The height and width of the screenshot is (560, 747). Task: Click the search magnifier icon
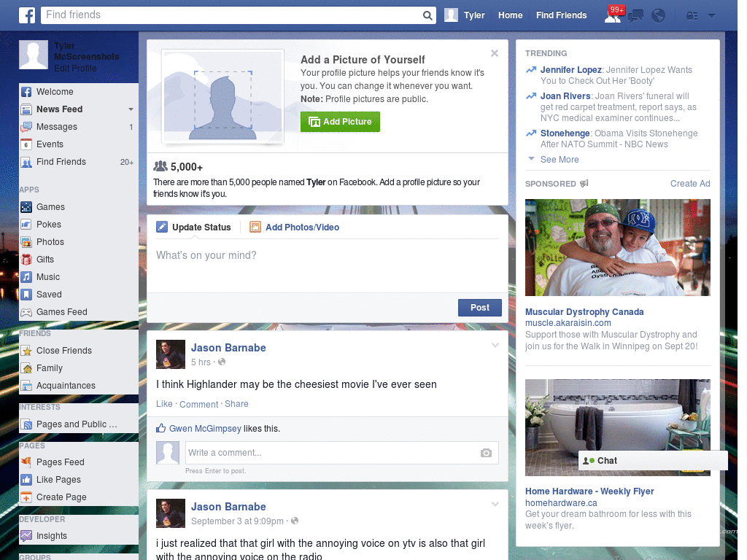(x=427, y=15)
